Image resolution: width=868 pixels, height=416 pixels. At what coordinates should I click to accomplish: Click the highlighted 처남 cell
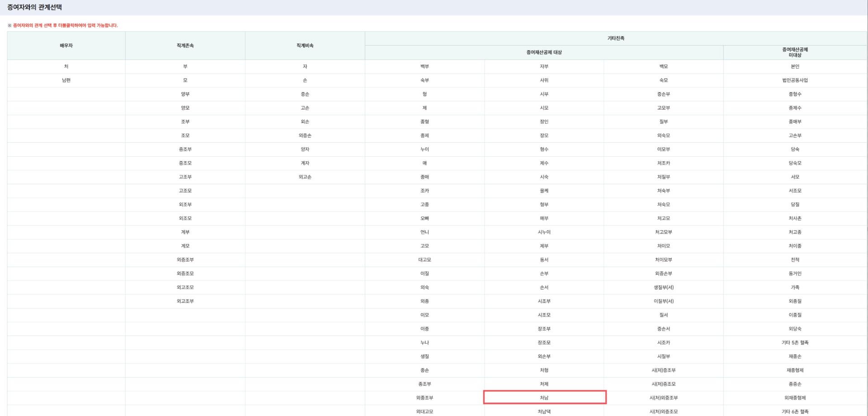click(x=544, y=398)
